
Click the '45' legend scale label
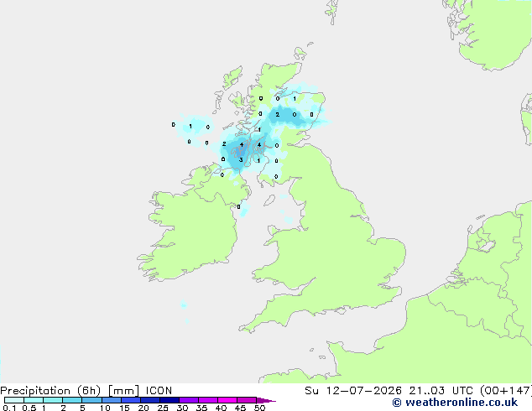[x=240, y=408]
